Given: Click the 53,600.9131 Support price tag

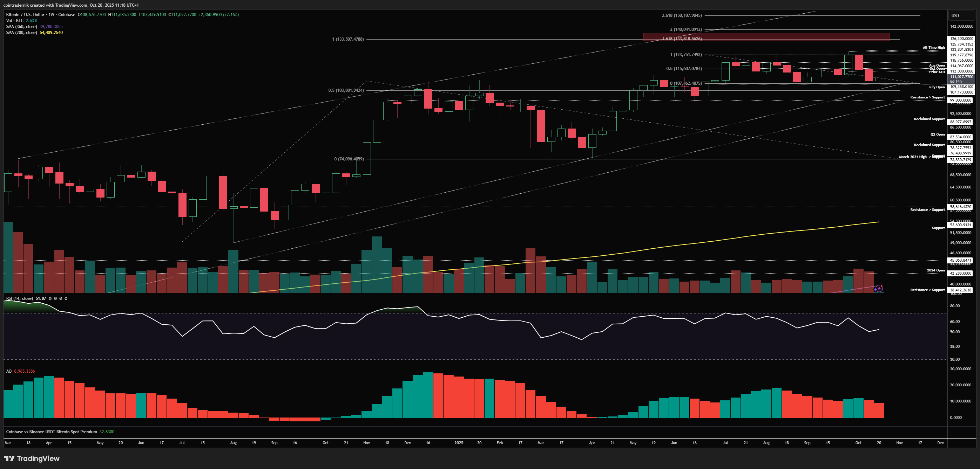Looking at the screenshot, I should [x=961, y=225].
